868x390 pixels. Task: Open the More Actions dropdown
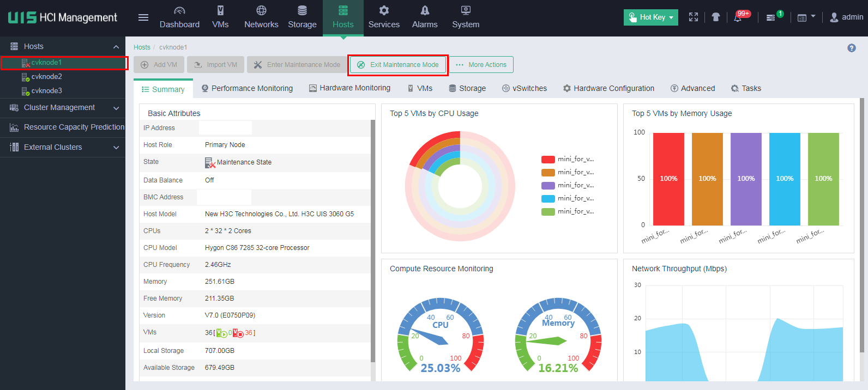click(481, 65)
